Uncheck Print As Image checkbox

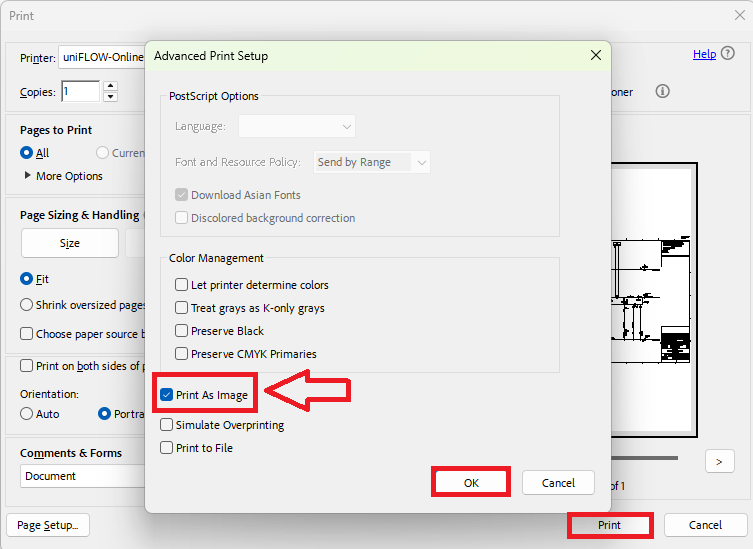166,395
